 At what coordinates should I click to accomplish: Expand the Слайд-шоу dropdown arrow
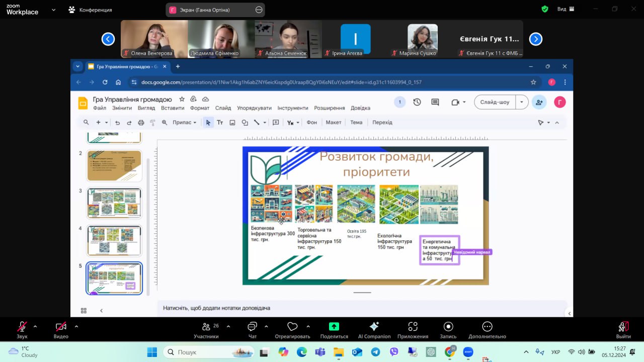(x=522, y=102)
